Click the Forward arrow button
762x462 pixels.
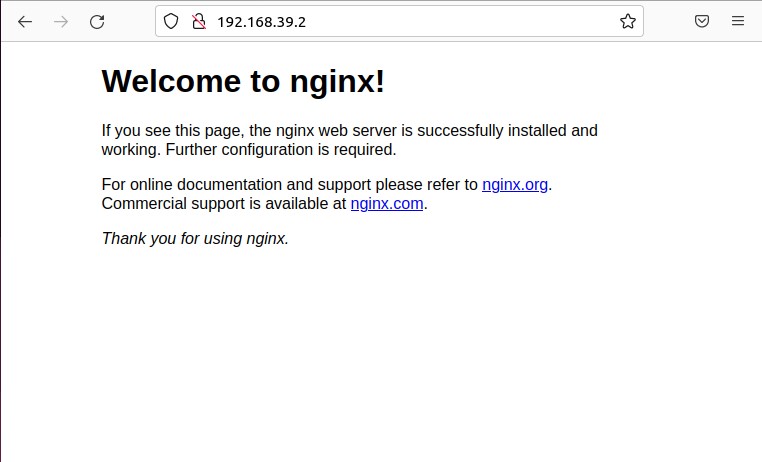pos(61,21)
